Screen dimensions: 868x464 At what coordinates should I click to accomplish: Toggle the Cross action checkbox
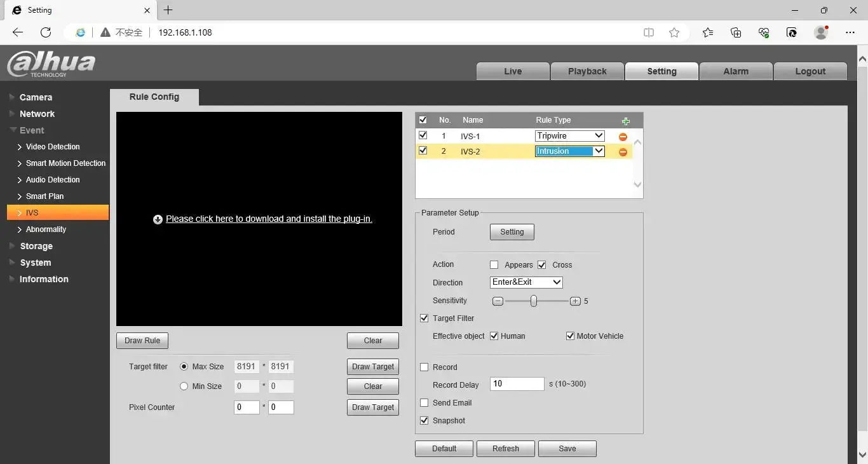coord(542,265)
